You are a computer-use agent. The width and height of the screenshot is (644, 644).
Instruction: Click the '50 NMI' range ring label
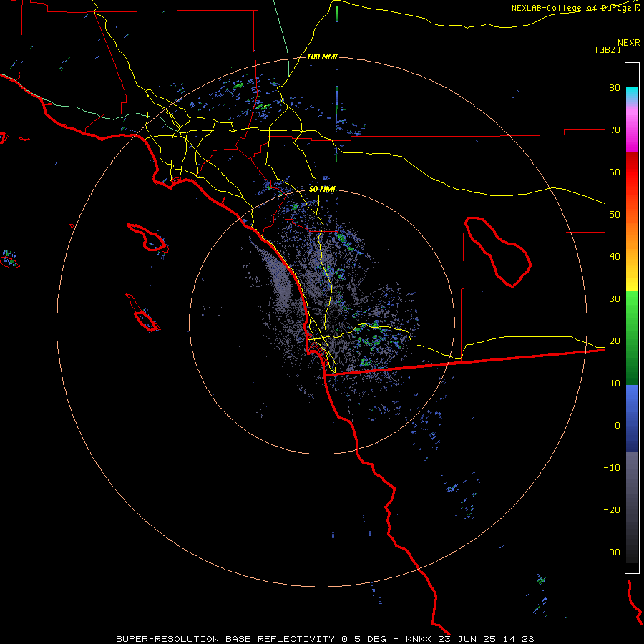(x=322, y=190)
